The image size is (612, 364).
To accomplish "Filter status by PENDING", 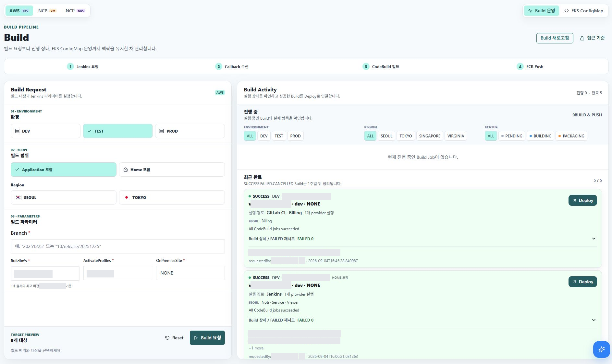I will coord(512,136).
